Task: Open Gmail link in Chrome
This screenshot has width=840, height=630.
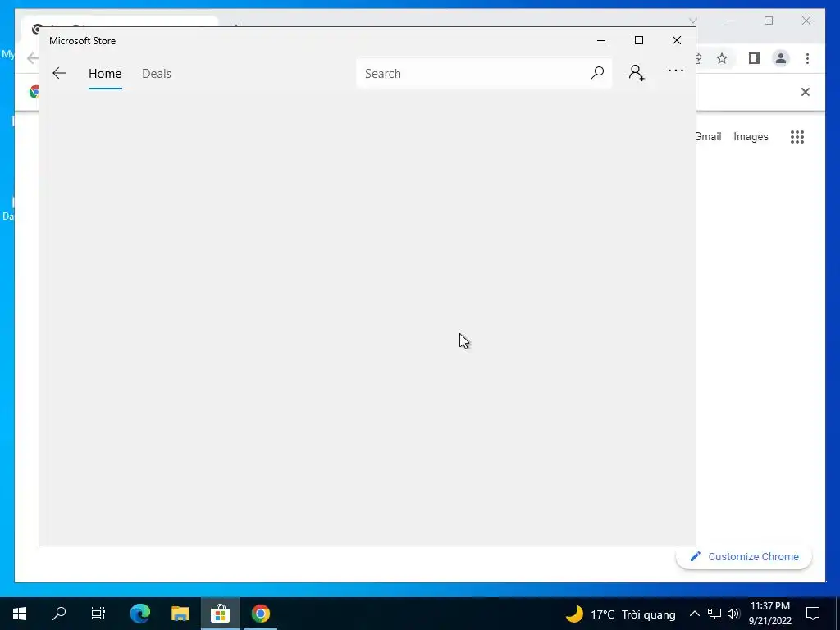Action: (708, 137)
